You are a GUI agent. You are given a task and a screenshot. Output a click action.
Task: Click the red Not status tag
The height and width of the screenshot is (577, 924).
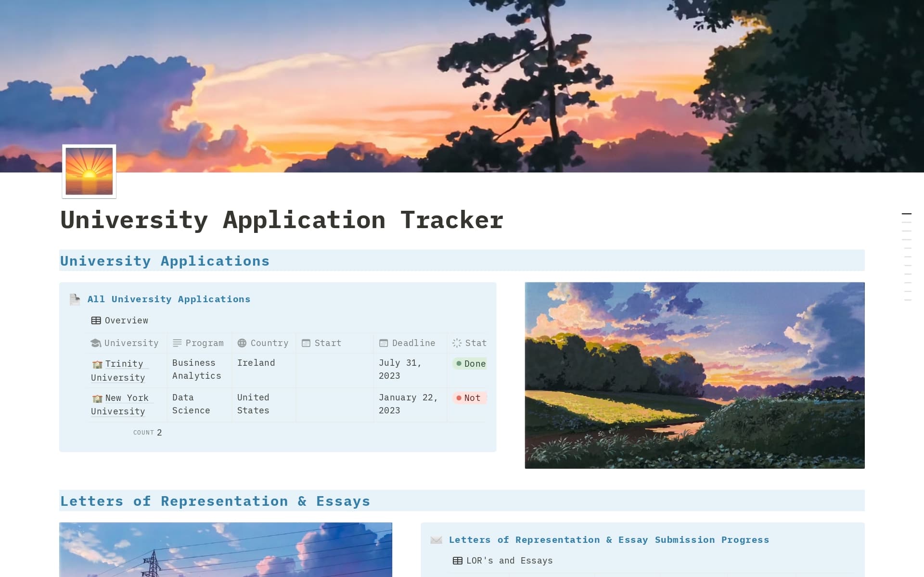tap(469, 398)
